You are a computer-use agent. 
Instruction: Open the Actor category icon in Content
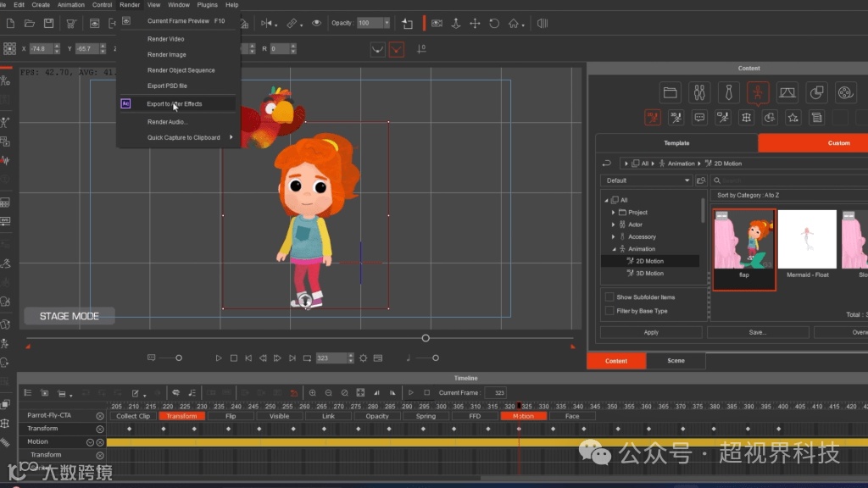(699, 92)
